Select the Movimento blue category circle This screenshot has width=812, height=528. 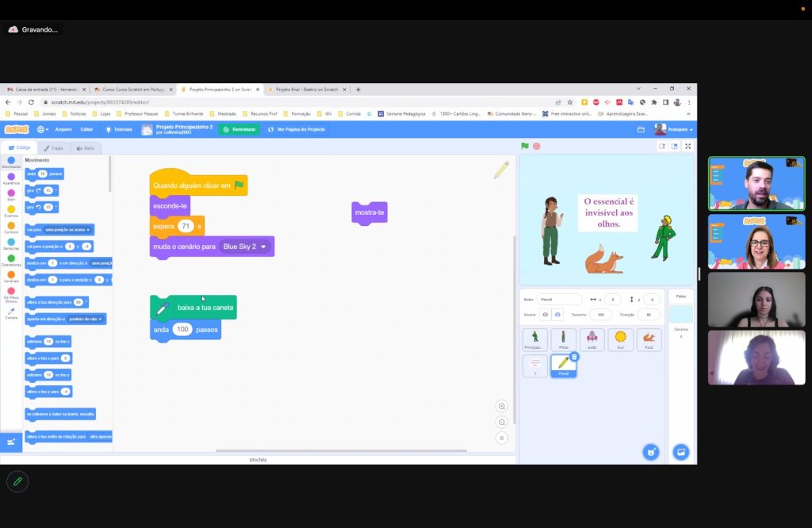point(11,160)
